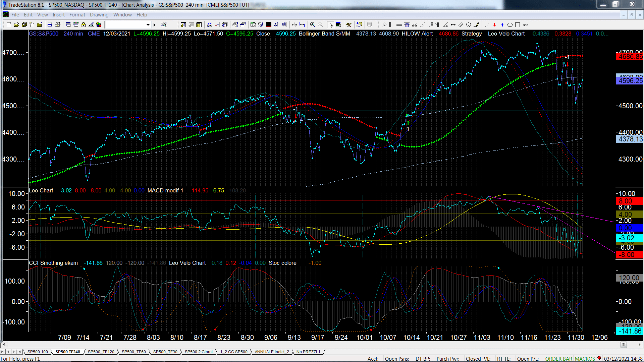Screen dimensions: 644x362
Task: Click the red 4686.86 price marker
Action: coord(630,57)
